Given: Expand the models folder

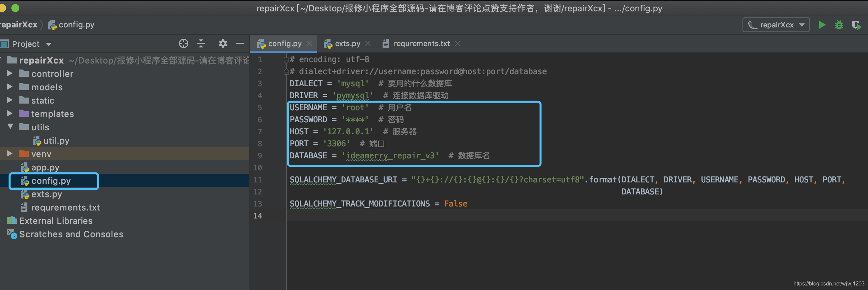Looking at the screenshot, I should pos(10,87).
